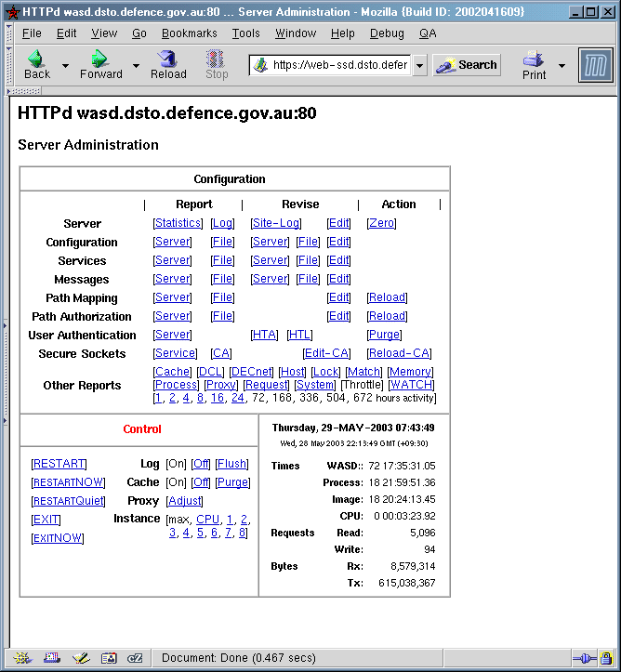Open the Go menu
The width and height of the screenshot is (621, 672).
click(139, 33)
